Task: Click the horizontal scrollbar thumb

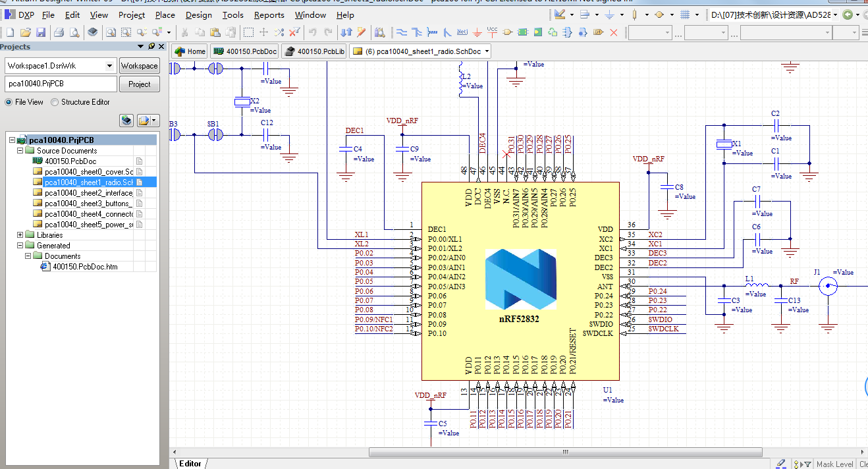Action: pyautogui.click(x=565, y=452)
